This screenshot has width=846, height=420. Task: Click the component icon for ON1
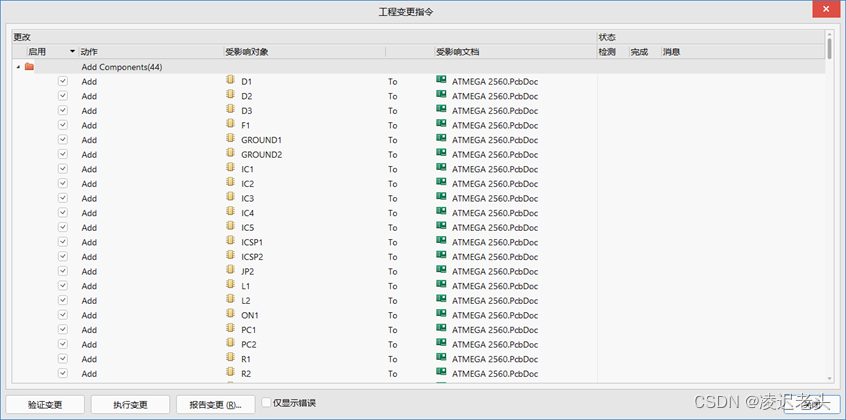(x=230, y=315)
